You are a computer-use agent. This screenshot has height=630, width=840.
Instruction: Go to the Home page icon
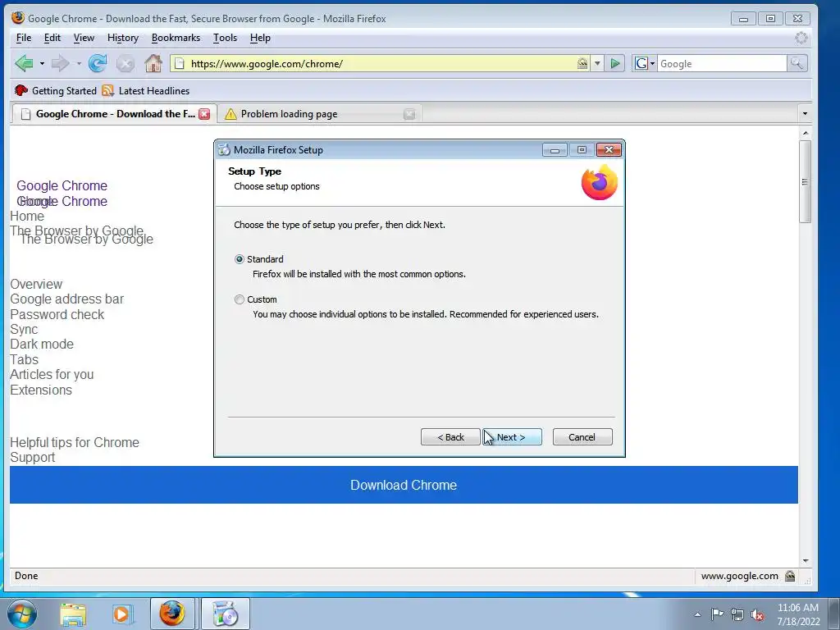(153, 63)
